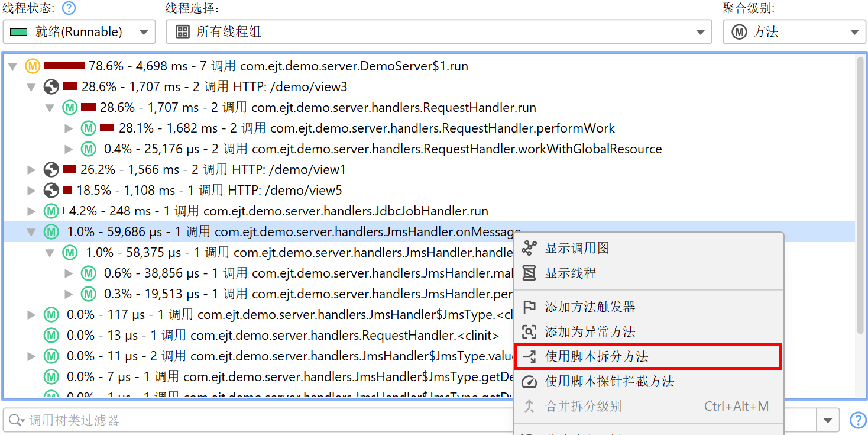
Task: Expand the 117 µs JmsHandler$JmsType node
Action: (x=31, y=314)
